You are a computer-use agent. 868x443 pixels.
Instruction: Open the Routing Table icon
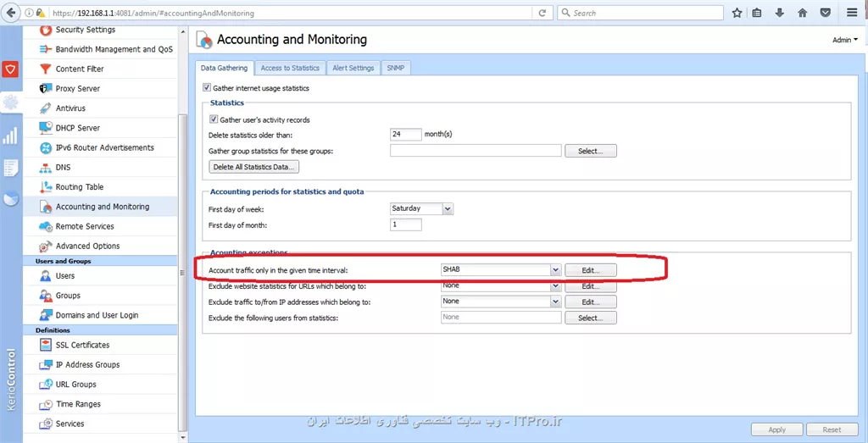point(46,187)
